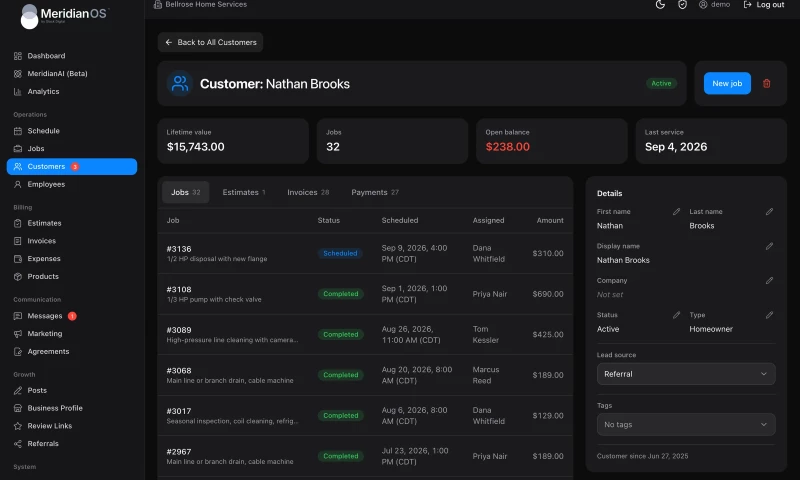Image resolution: width=800 pixels, height=480 pixels.
Task: Click the Jobs briefcase icon in sidebar
Action: pyautogui.click(x=18, y=149)
